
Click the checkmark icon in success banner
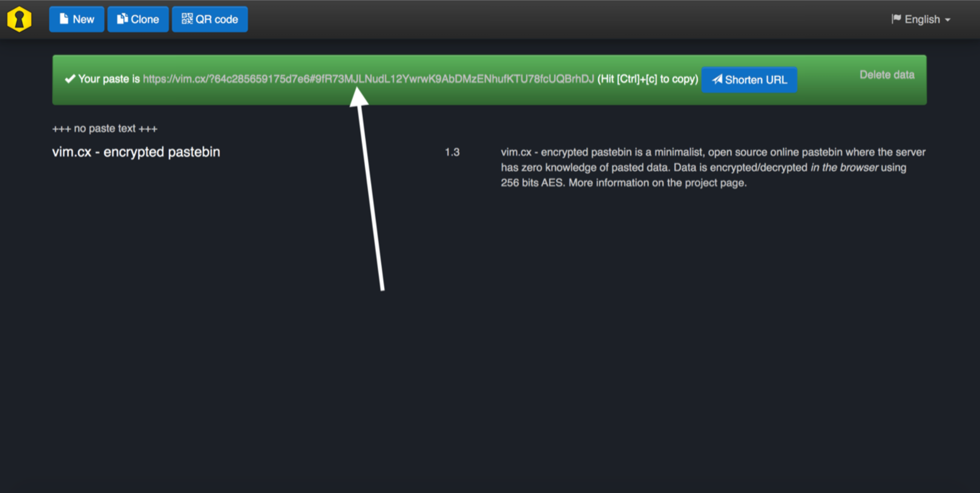tap(70, 79)
